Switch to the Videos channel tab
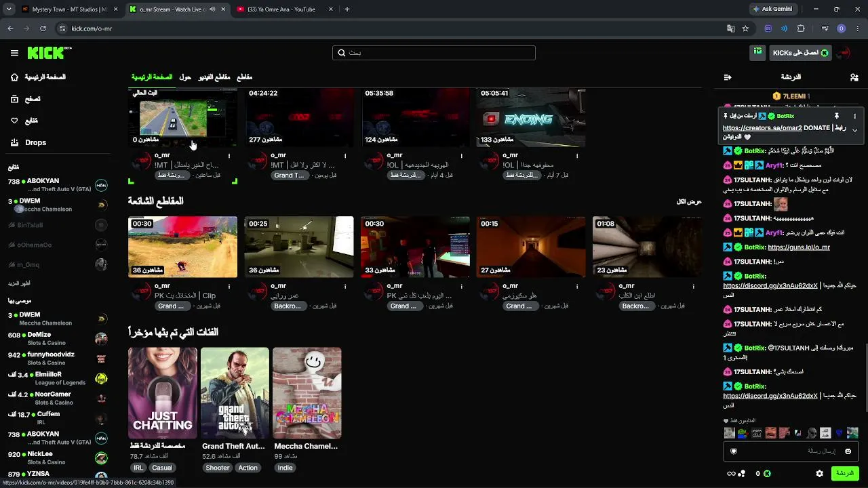The width and height of the screenshot is (868, 488). (x=214, y=77)
